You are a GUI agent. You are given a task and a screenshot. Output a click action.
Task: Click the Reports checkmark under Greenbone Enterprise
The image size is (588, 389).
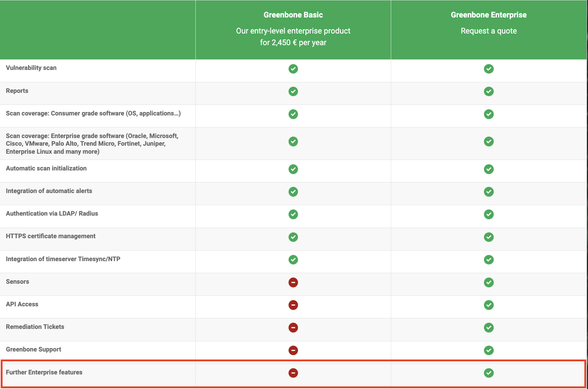(489, 91)
